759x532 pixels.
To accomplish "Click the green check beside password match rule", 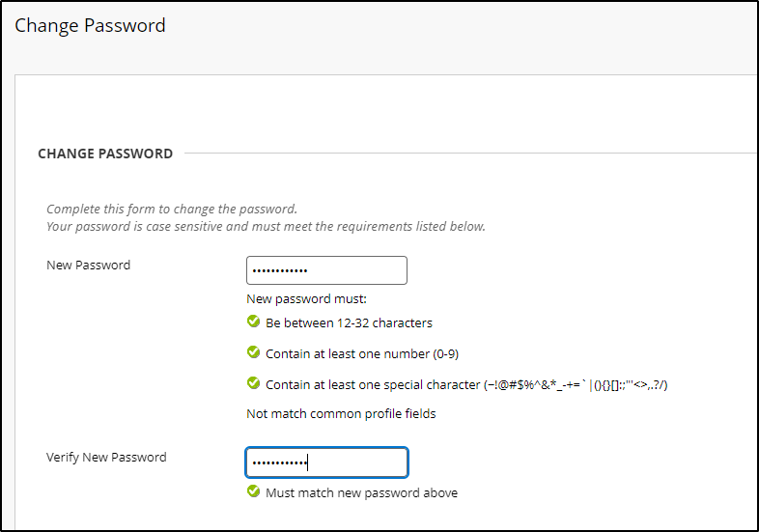I will pos(253,492).
